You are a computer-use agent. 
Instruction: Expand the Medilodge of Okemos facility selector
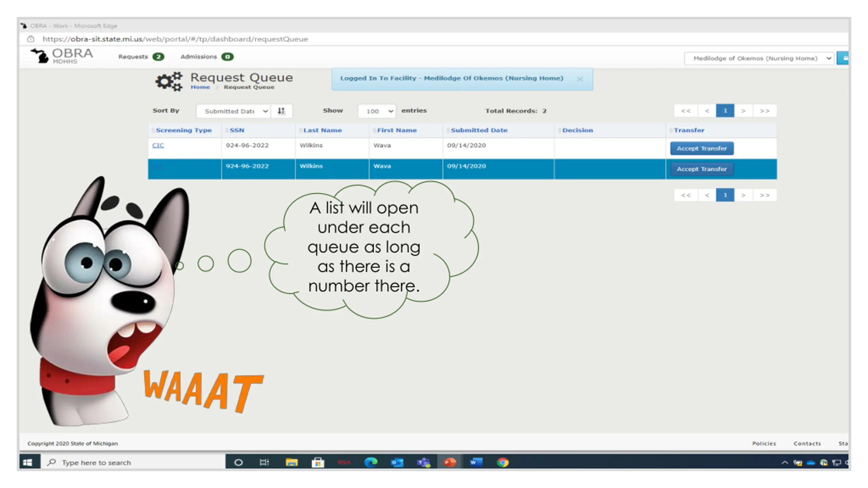(759, 58)
